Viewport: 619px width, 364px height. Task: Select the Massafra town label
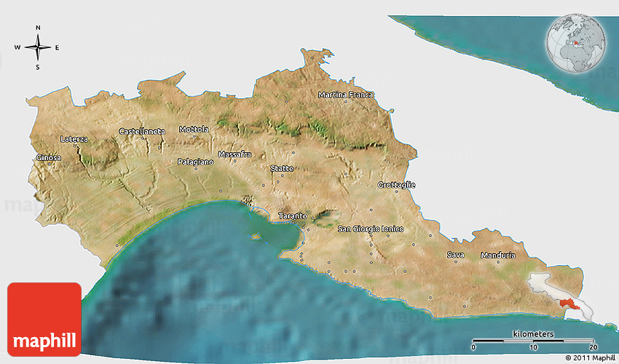(x=235, y=155)
